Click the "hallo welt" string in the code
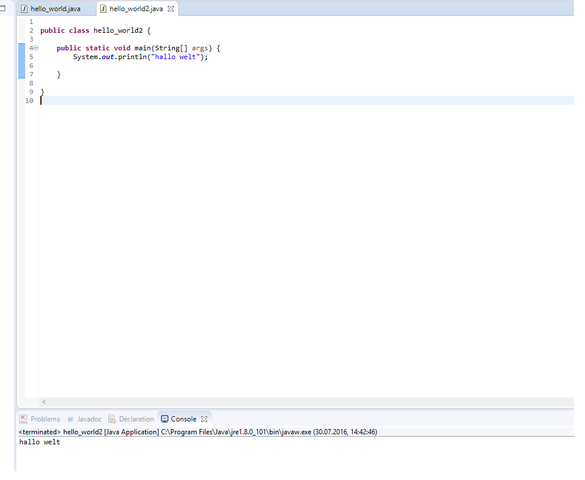Image resolution: width=585 pixels, height=480 pixels. [175, 57]
